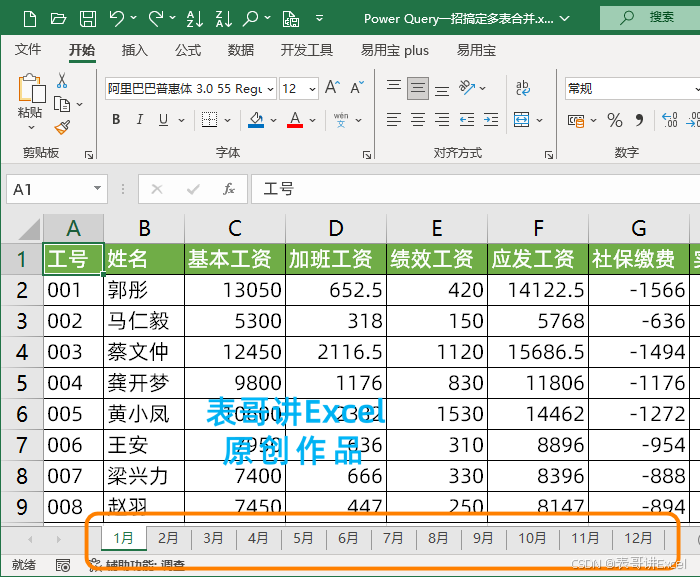700x577 pixels.
Task: Center text horizontally
Action: click(418, 120)
